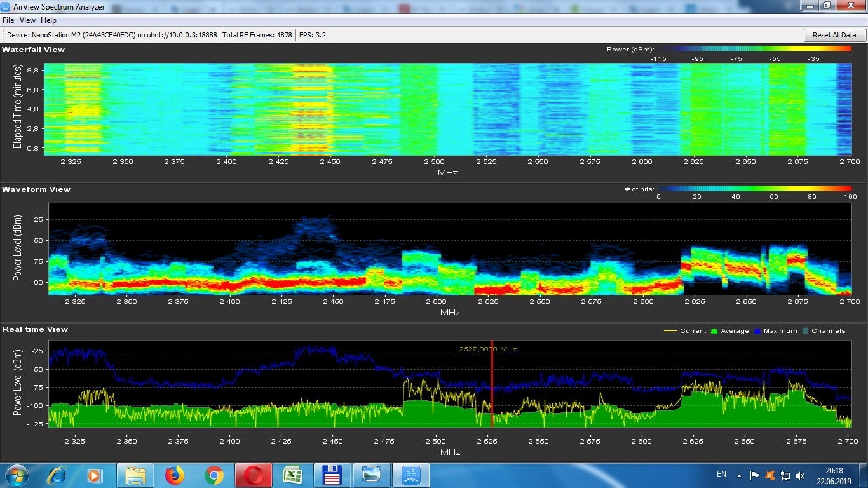The image size is (868, 488).
Task: Open the Help menu
Action: [48, 20]
